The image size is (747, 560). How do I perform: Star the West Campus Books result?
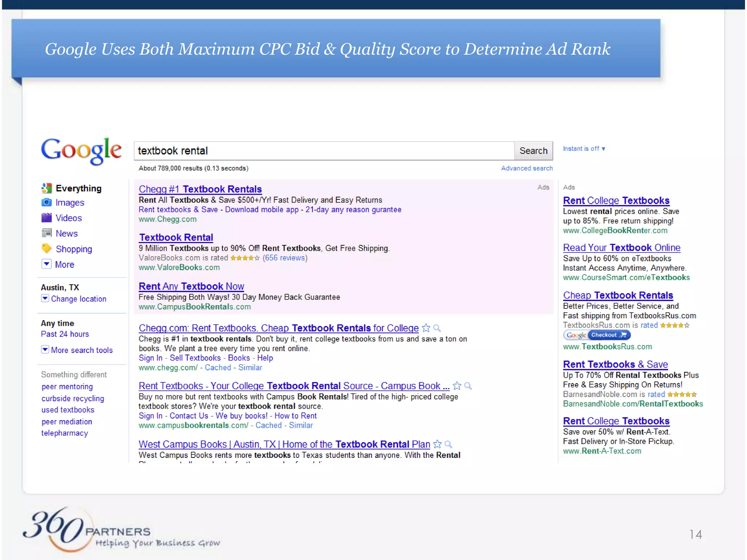coord(437,444)
